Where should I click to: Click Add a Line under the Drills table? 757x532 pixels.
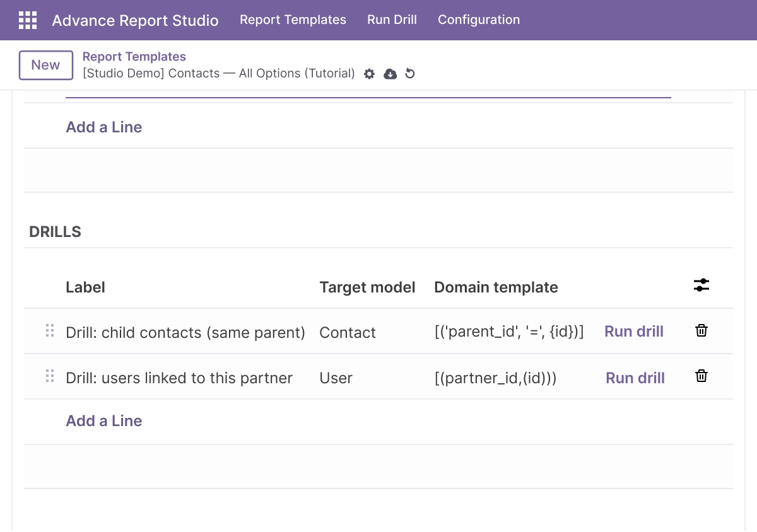(x=104, y=421)
